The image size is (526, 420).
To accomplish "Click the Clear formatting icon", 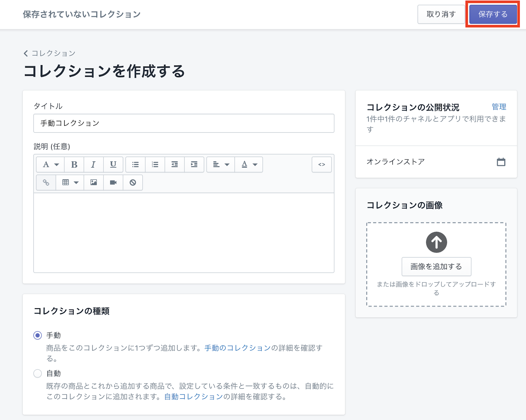I will pos(133,182).
